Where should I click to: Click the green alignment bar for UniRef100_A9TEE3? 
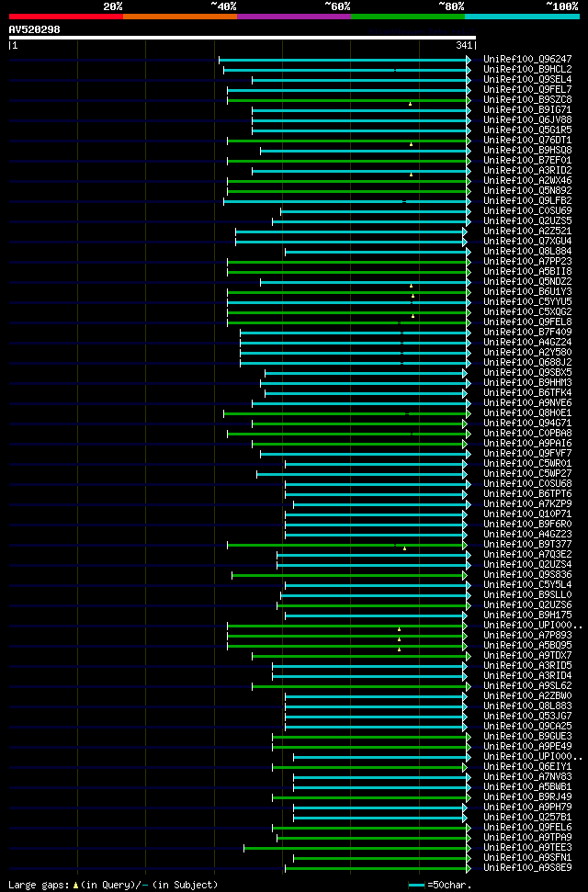coord(357,848)
